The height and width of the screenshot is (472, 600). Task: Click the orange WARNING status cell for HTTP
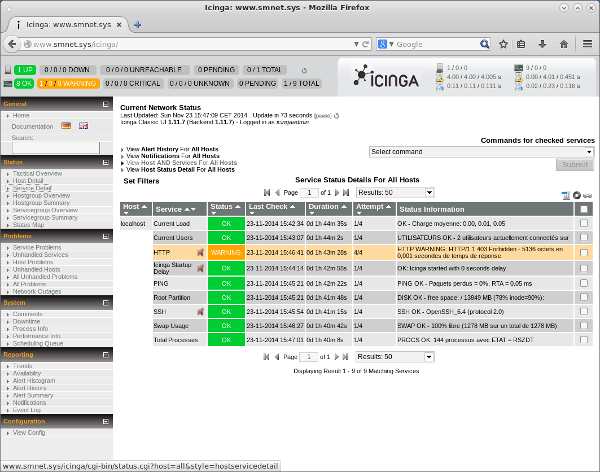pyautogui.click(x=226, y=253)
